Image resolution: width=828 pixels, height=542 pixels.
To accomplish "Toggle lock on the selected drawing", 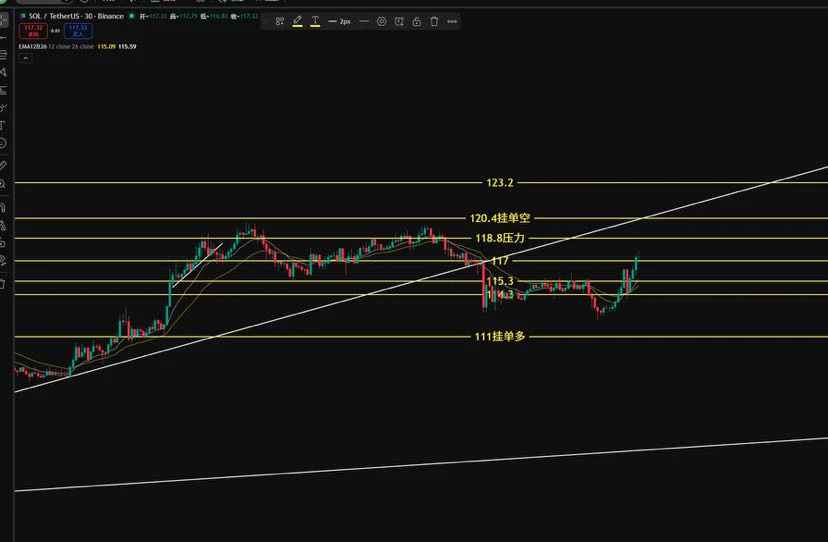I will click(x=417, y=22).
